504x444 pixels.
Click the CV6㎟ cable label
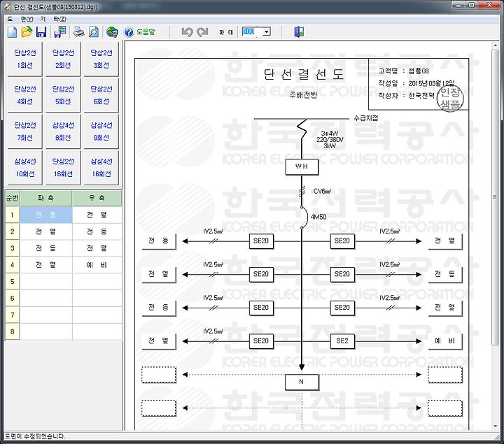(x=322, y=191)
